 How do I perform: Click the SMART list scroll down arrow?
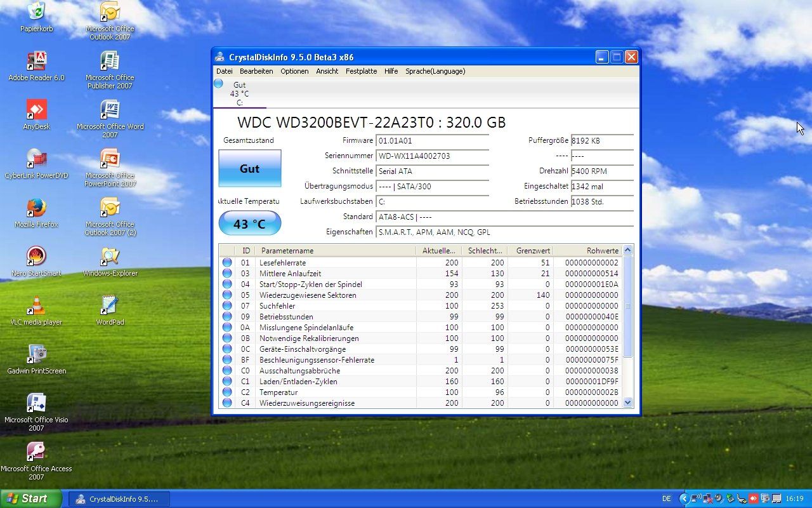[628, 403]
